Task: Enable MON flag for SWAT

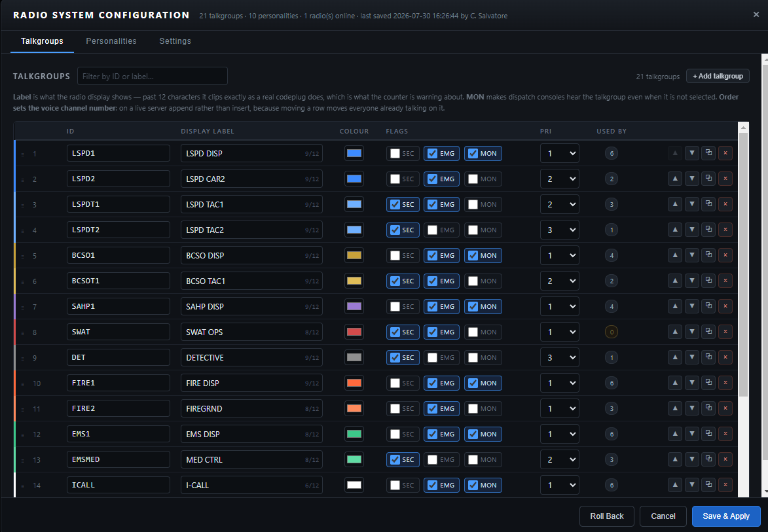Action: click(x=483, y=332)
